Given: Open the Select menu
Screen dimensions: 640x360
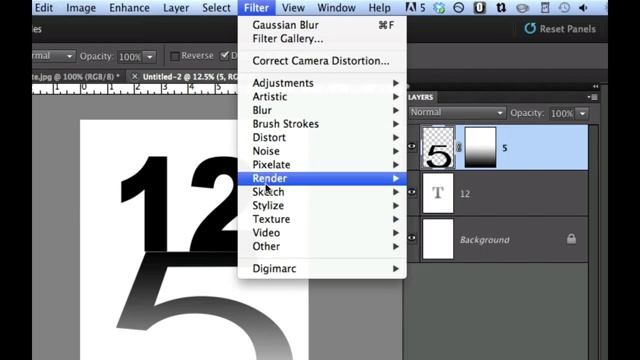Looking at the screenshot, I should pyautogui.click(x=216, y=8).
